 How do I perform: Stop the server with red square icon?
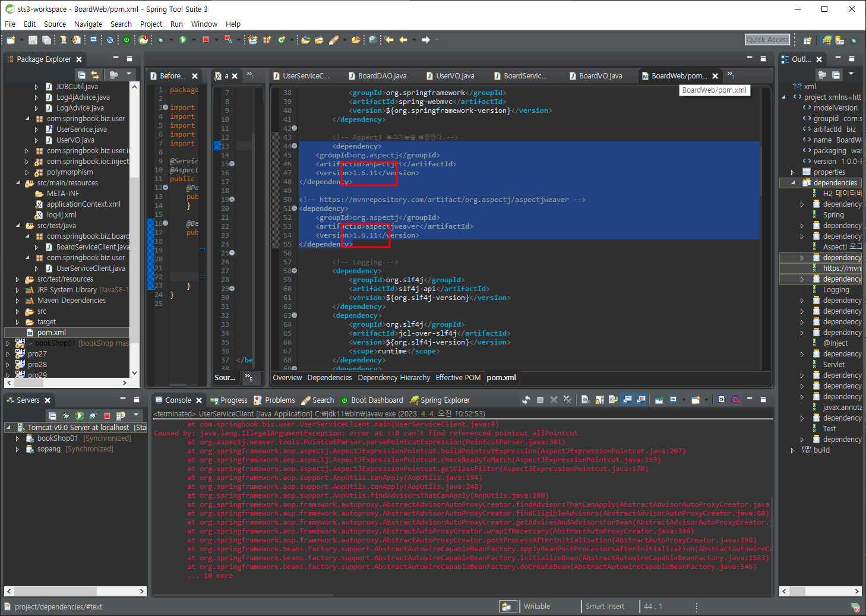tap(107, 416)
